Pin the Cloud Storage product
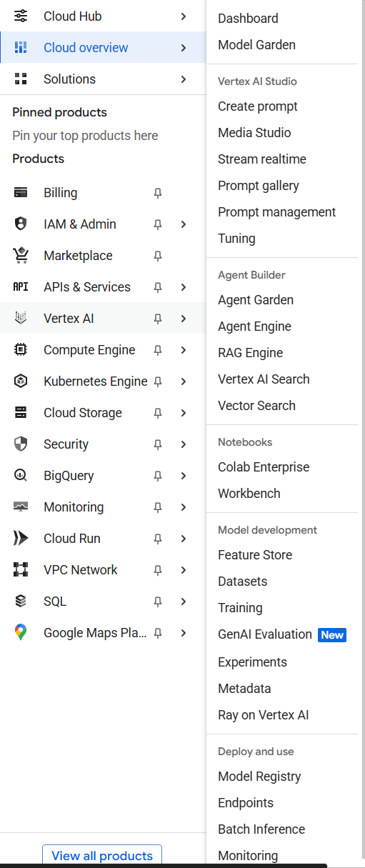Screen dimensions: 365x868 tap(158, 413)
